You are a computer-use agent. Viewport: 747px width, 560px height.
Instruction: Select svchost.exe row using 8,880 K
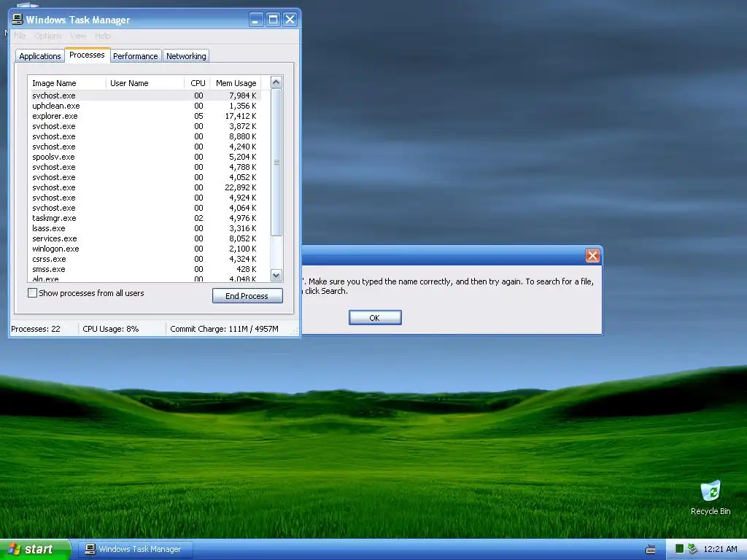[x=144, y=136]
